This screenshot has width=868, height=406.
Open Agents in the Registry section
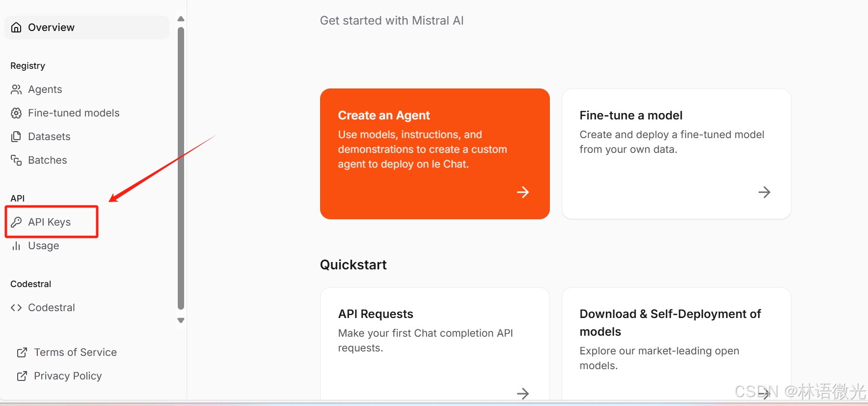45,89
